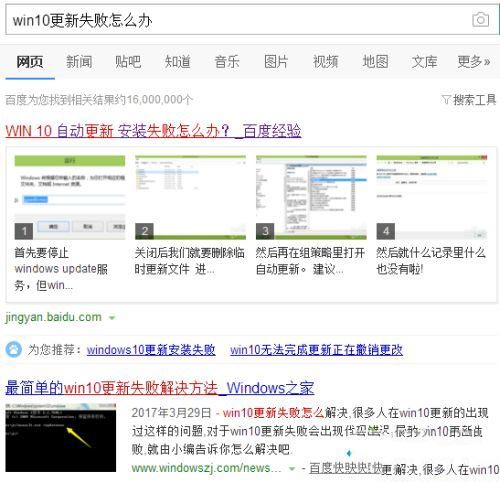Open suggestion win10无法完成更新正在撤销更改
Image resolution: width=500 pixels, height=482 pixels.
(316, 350)
